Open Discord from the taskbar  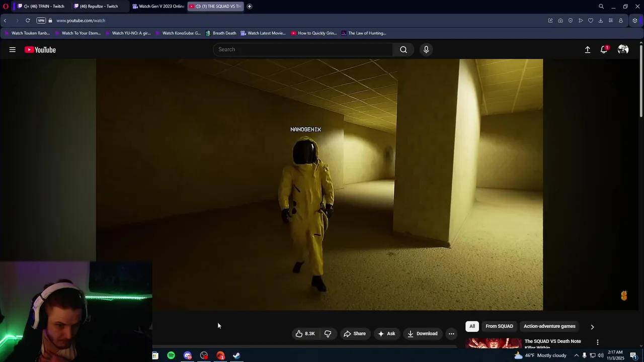(x=188, y=355)
